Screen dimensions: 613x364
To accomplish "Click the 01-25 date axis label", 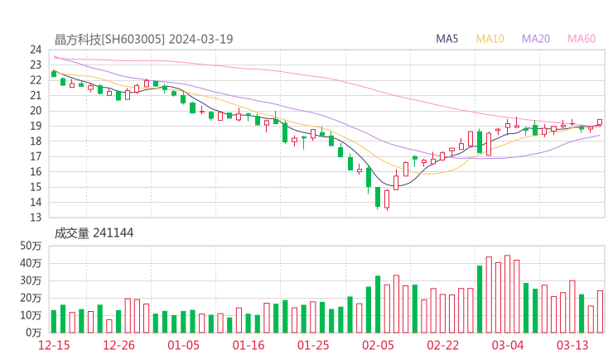I will pyautogui.click(x=313, y=345).
